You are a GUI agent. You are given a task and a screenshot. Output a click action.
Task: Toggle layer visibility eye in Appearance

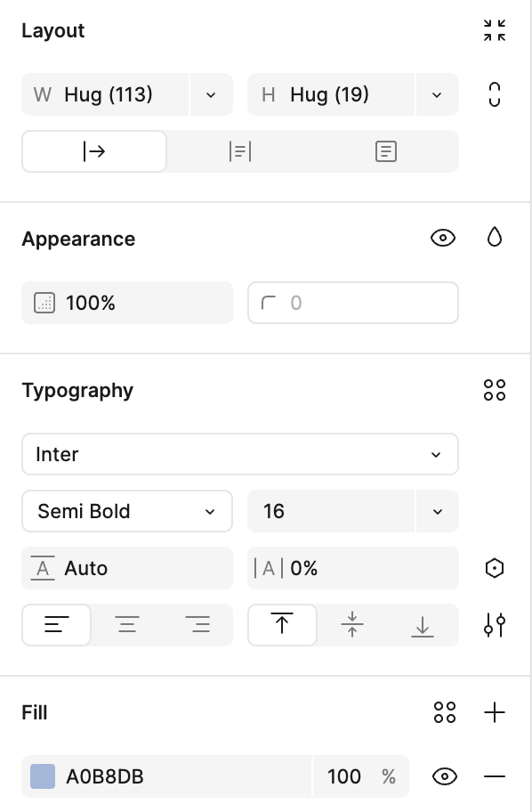pyautogui.click(x=443, y=238)
